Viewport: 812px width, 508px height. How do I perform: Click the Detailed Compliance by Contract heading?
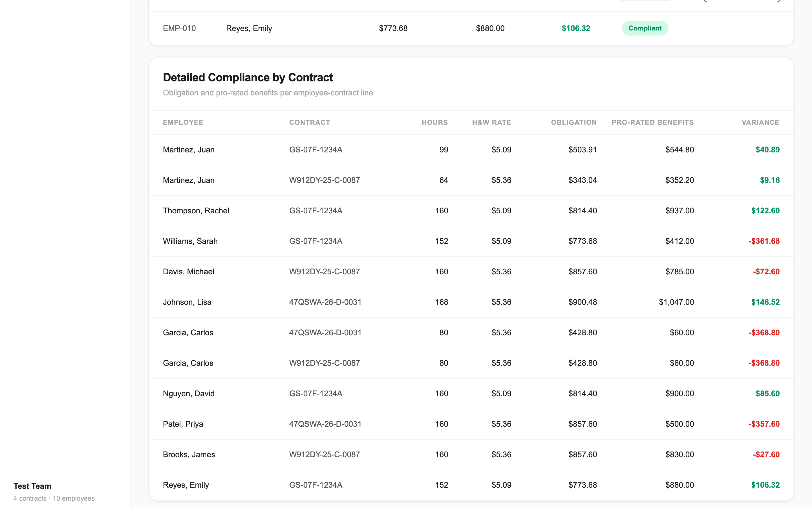click(x=248, y=77)
